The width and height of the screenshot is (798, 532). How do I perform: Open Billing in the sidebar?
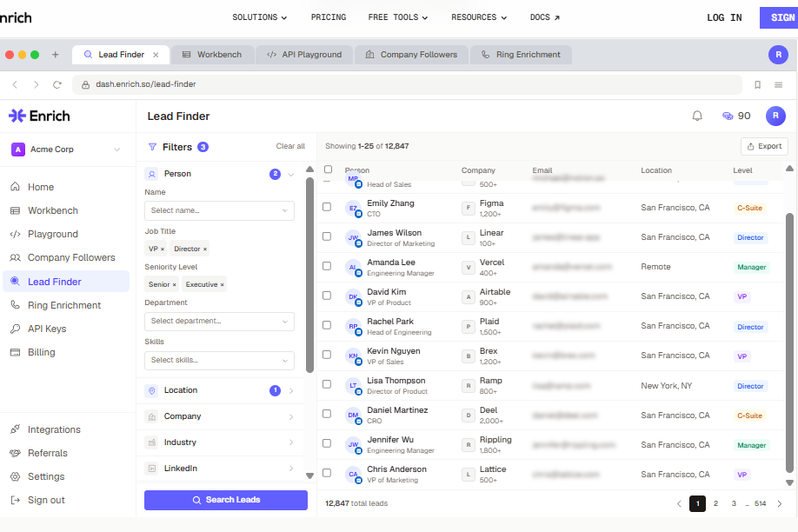pos(41,352)
